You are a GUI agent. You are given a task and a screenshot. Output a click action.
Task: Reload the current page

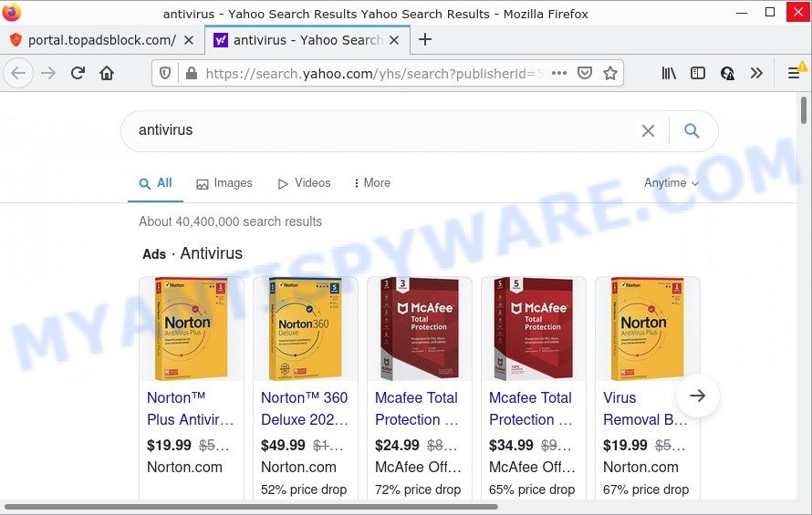click(x=78, y=73)
